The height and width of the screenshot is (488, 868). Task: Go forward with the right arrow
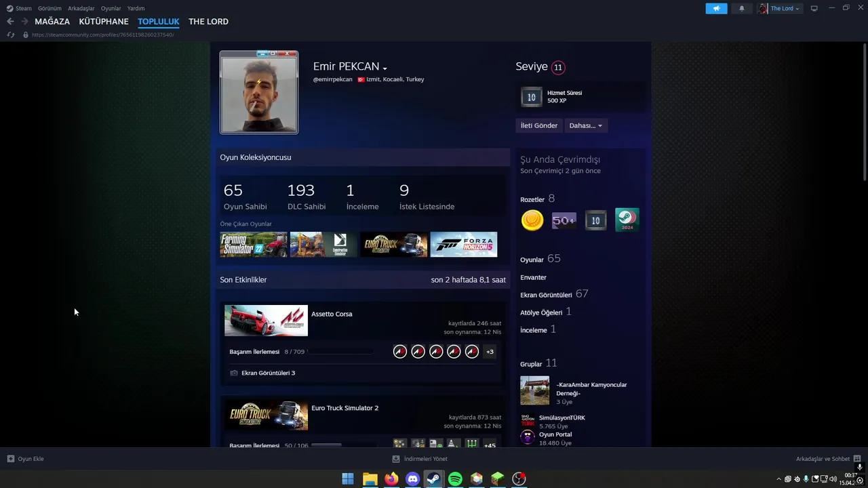24,22
